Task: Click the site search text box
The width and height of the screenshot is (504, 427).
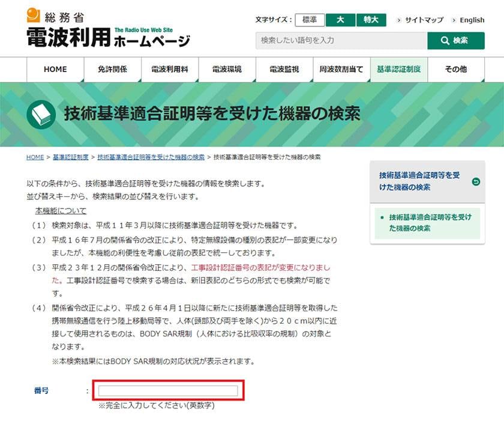Action: click(341, 41)
